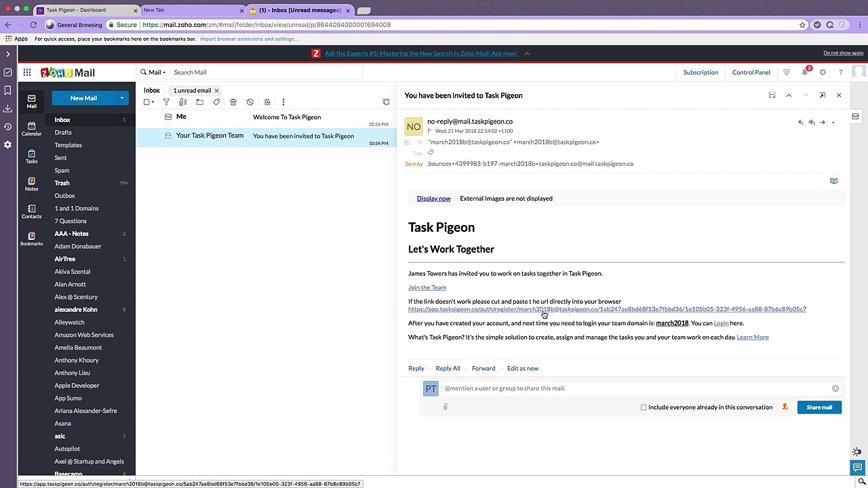Click the attach paperclip in comment box

click(446, 407)
